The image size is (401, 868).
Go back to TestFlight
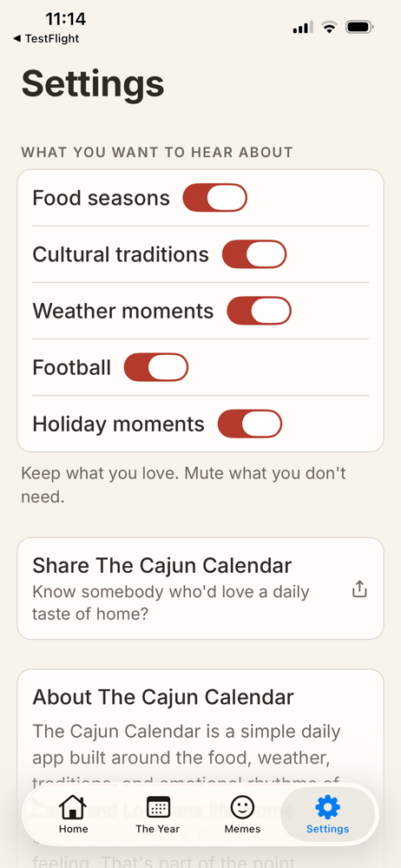coord(46,39)
